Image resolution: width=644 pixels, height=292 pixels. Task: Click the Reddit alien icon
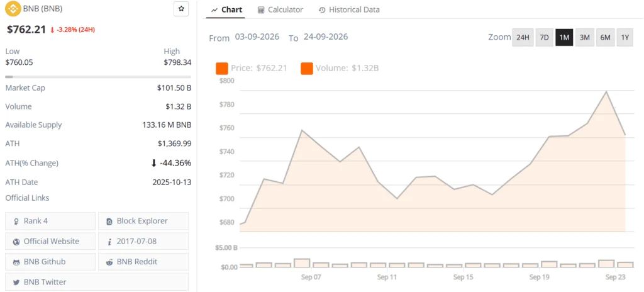point(109,262)
